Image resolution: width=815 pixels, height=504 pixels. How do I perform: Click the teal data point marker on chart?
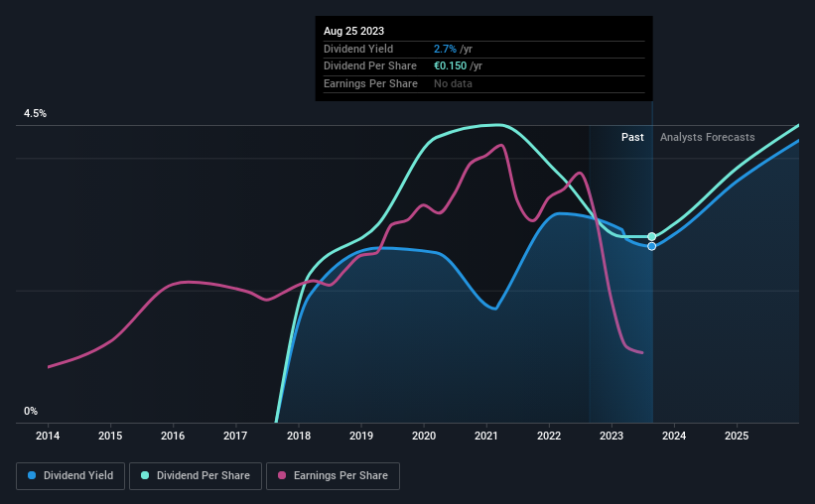point(652,237)
